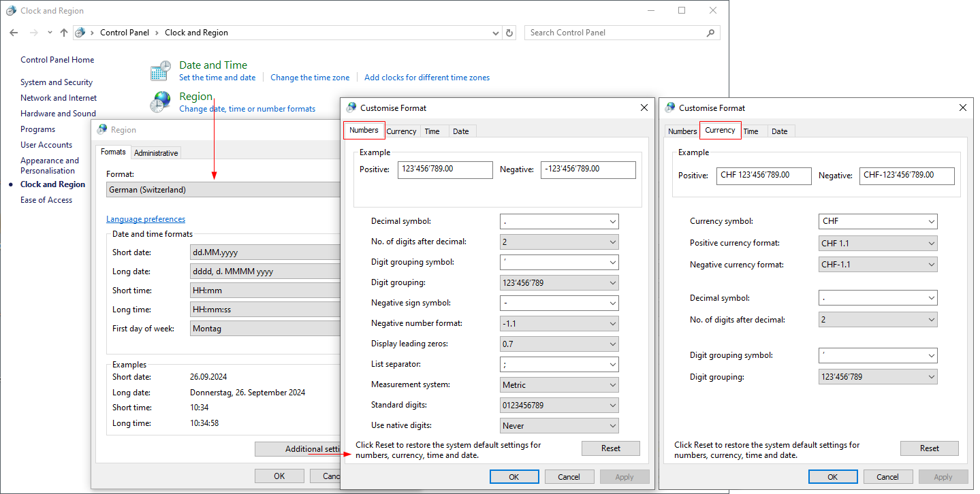
Task: Open System and Security in sidebar
Action: click(x=57, y=82)
